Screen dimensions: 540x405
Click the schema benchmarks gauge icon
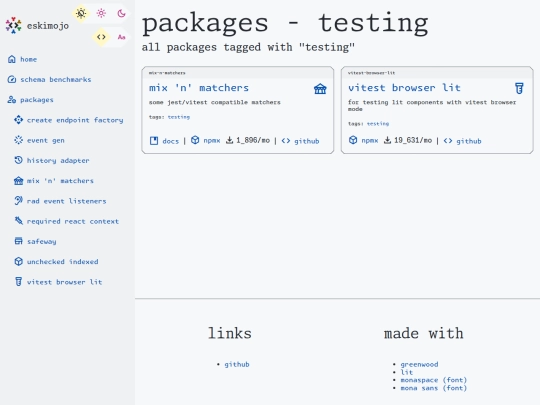[x=12, y=80]
